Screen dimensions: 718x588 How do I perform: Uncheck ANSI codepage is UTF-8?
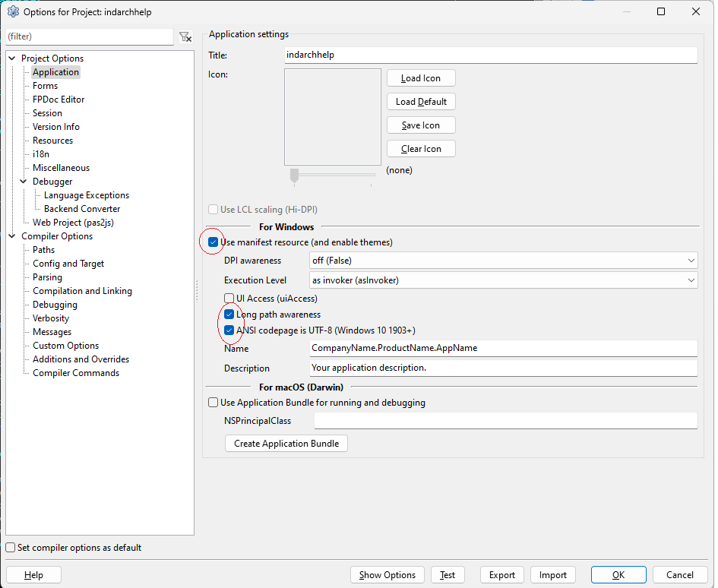pos(229,330)
